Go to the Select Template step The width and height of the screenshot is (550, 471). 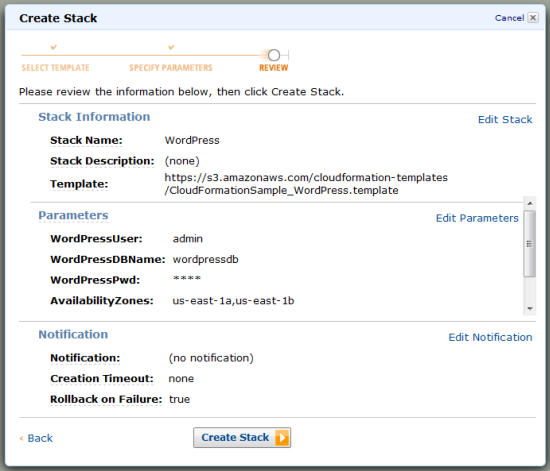click(55, 68)
